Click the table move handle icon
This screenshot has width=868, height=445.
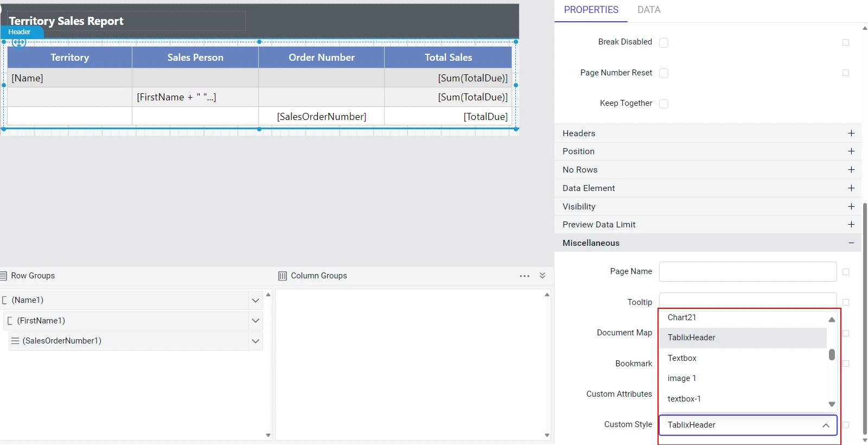(x=19, y=42)
